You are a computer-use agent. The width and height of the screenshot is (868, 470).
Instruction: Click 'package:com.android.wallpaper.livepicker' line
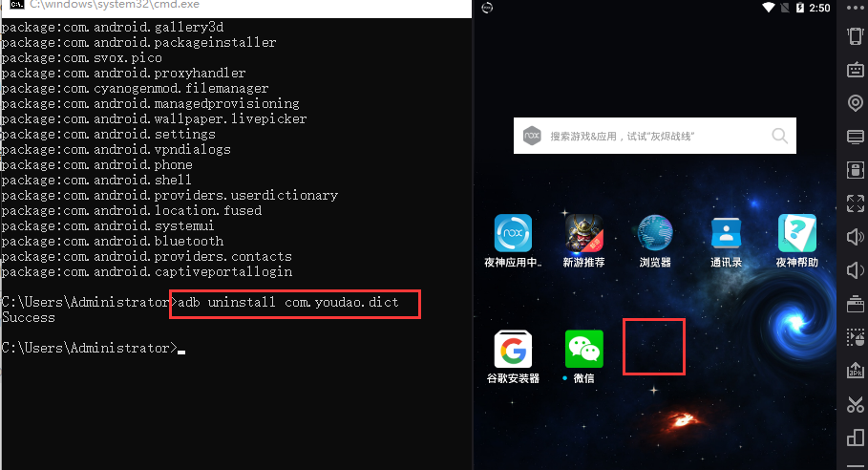pos(154,119)
